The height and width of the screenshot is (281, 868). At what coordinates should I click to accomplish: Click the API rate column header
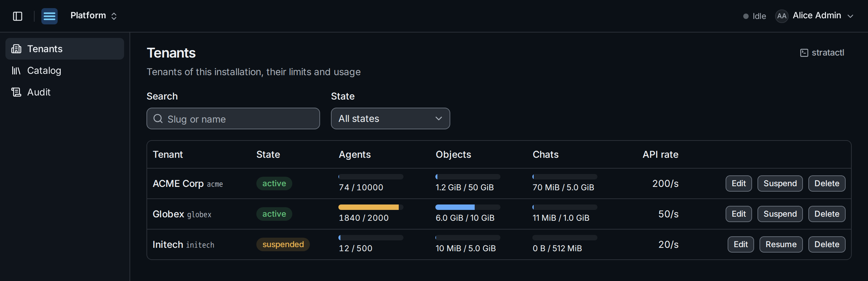tap(660, 154)
